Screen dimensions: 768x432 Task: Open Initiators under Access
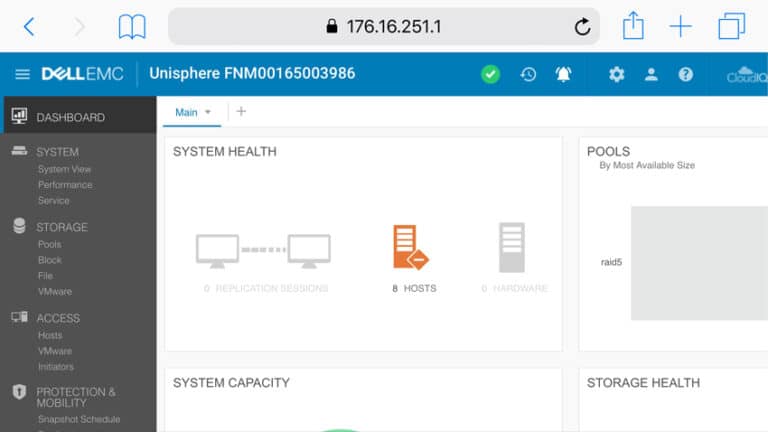pyautogui.click(x=56, y=366)
